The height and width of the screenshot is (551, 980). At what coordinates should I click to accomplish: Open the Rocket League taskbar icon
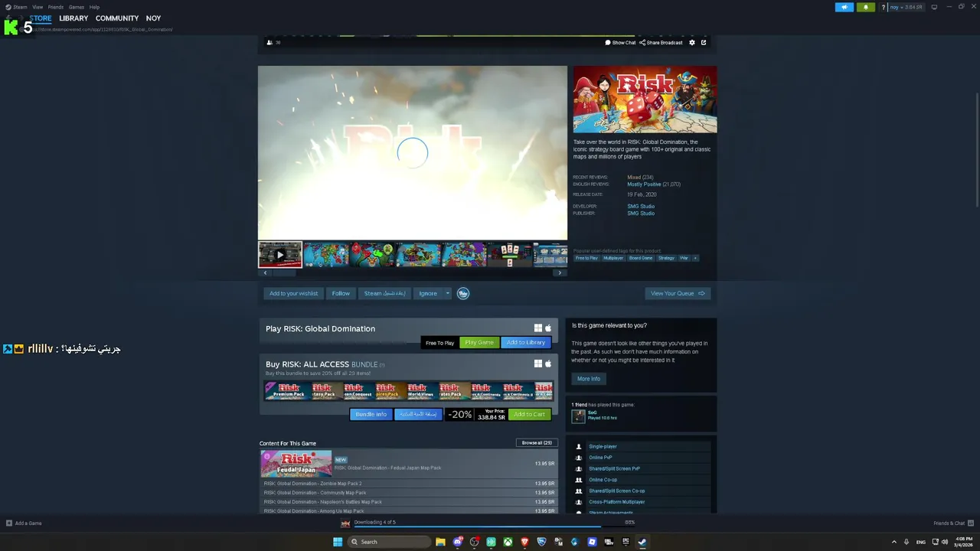541,542
